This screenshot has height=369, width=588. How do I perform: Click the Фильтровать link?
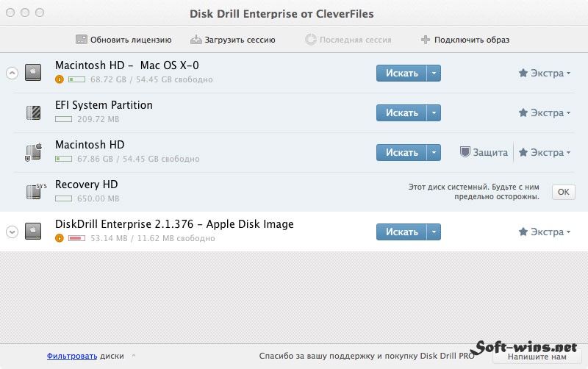click(72, 356)
